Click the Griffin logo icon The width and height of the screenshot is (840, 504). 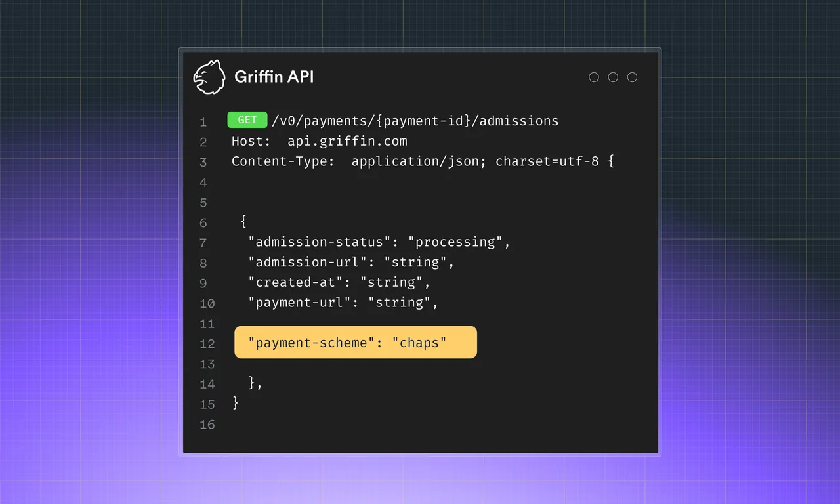point(209,77)
